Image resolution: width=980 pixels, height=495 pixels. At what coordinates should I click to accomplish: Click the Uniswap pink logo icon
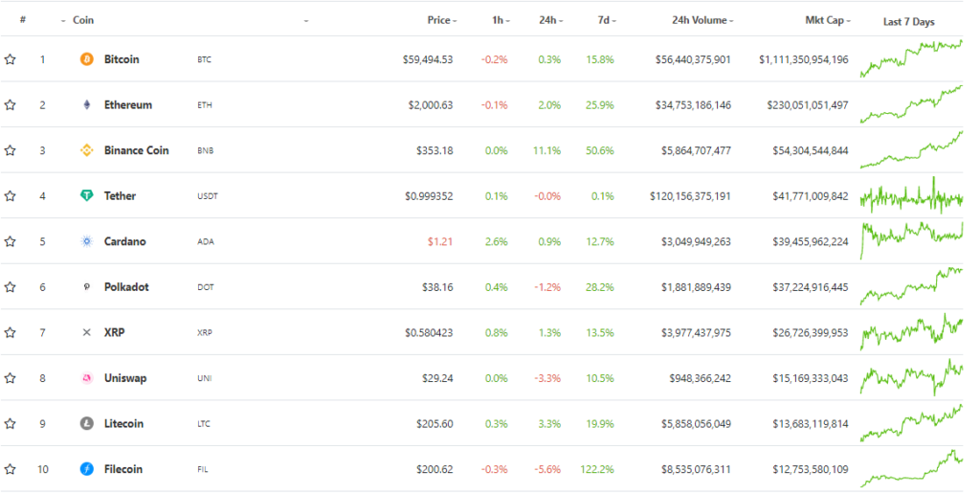87,378
